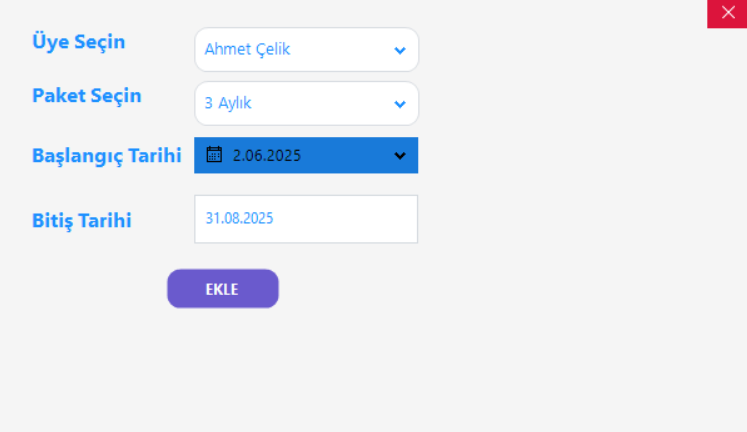Click the Paket Seçin label

click(87, 97)
